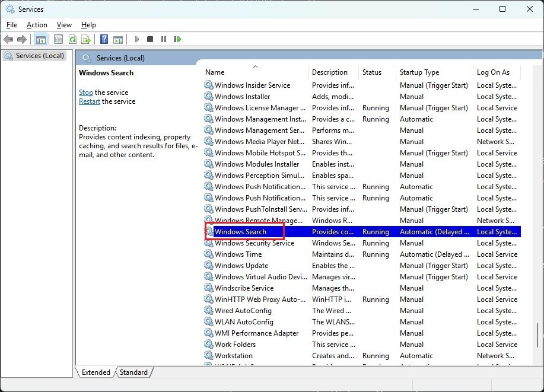Click gear icon of Wired AutoConfig row
This screenshot has height=392, width=544.
[208, 311]
